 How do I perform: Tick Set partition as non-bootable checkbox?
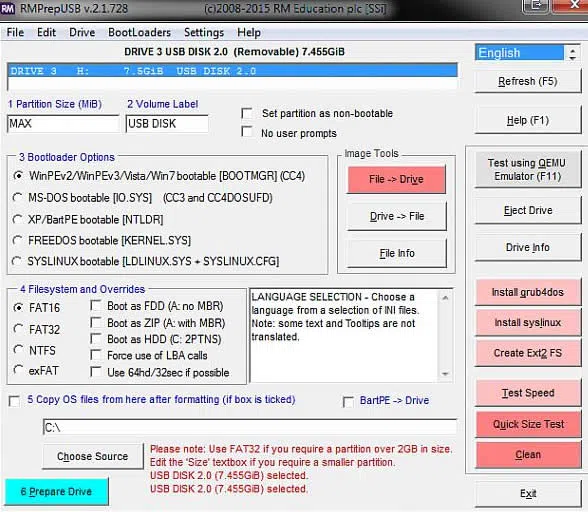point(247,113)
